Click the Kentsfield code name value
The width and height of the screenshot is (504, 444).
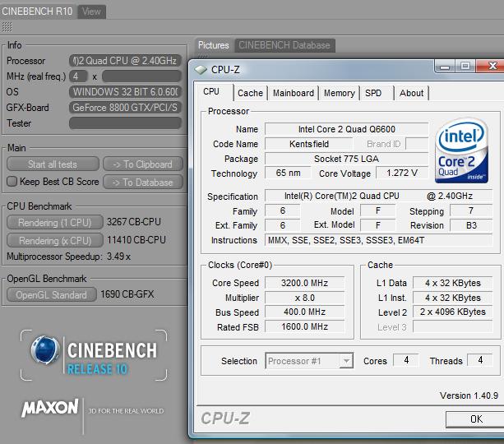tap(309, 144)
